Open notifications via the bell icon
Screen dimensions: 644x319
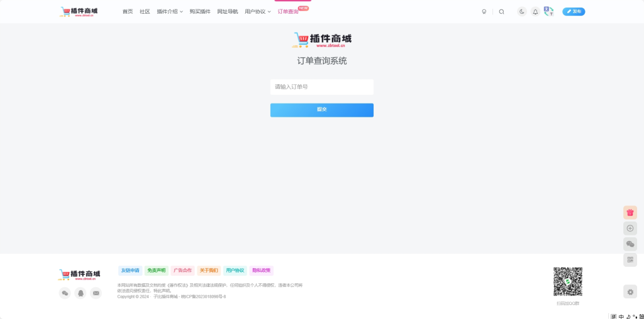click(x=535, y=11)
